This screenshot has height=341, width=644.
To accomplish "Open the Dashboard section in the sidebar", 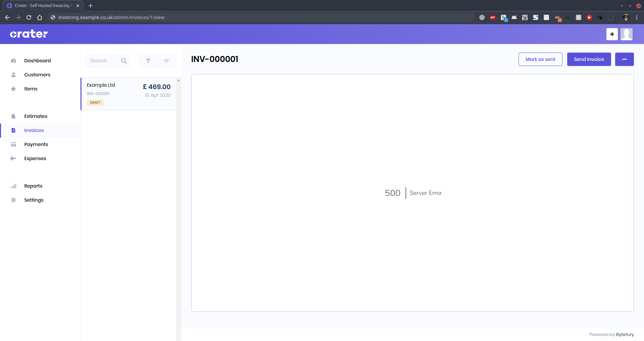I will (x=37, y=61).
